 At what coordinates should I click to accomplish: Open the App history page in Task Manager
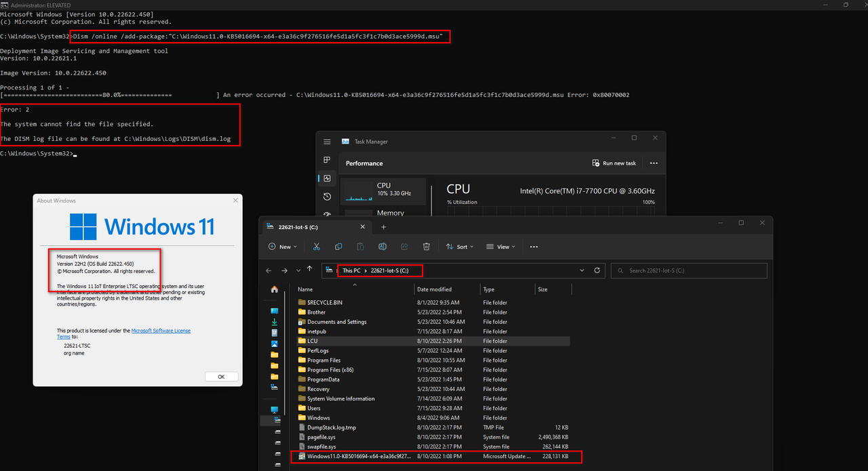(x=328, y=197)
